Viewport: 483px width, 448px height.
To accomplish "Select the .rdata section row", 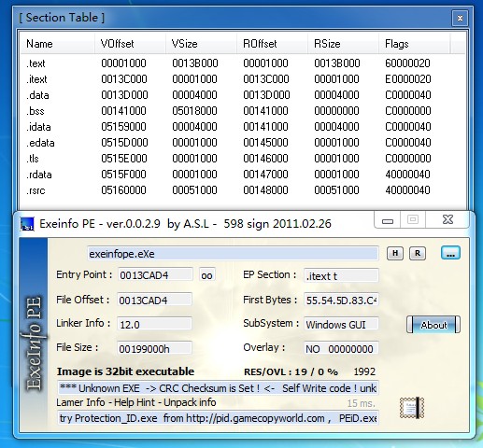I will [243, 175].
